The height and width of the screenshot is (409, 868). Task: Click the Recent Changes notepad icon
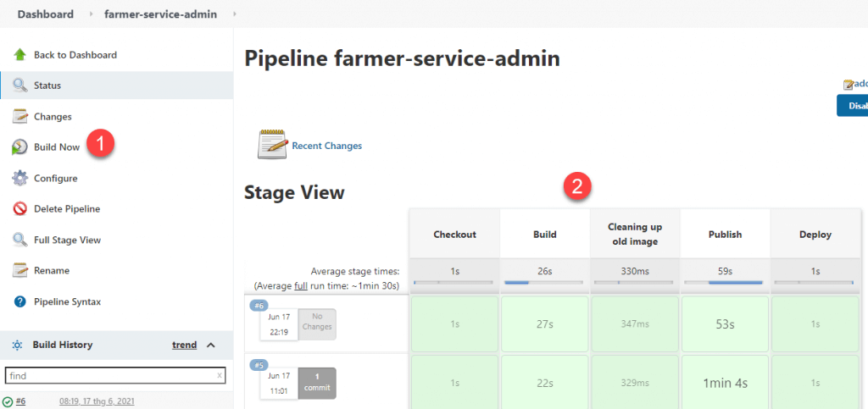point(273,146)
